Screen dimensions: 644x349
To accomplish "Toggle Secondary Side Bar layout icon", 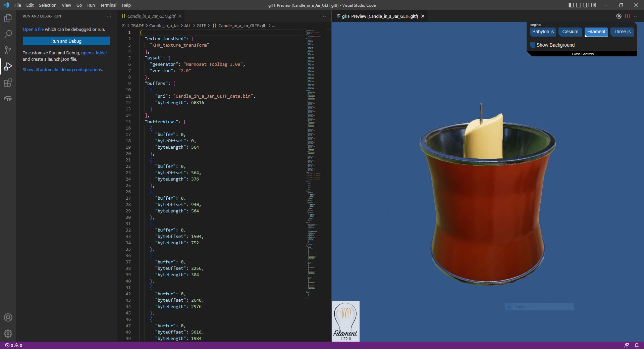I will [586, 5].
